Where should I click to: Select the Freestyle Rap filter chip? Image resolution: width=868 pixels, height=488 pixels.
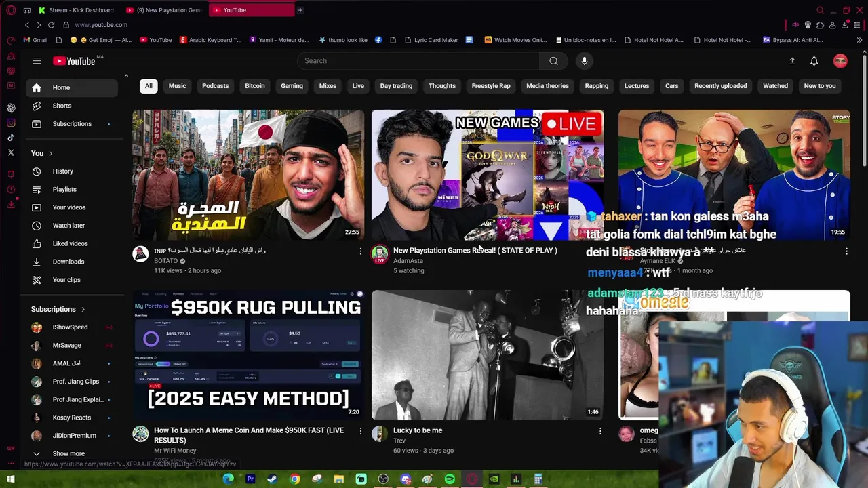(491, 86)
